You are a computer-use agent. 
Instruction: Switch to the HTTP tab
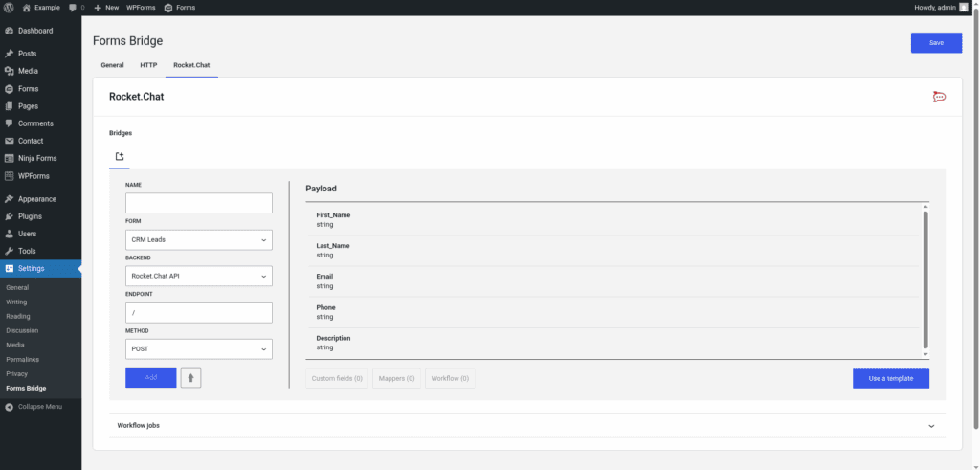(x=148, y=65)
